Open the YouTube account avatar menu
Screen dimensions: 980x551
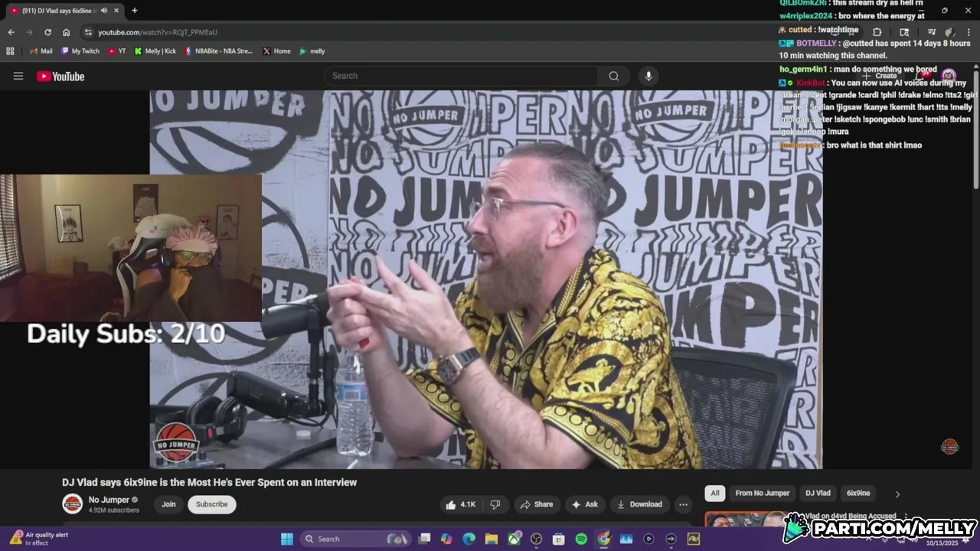tap(949, 76)
